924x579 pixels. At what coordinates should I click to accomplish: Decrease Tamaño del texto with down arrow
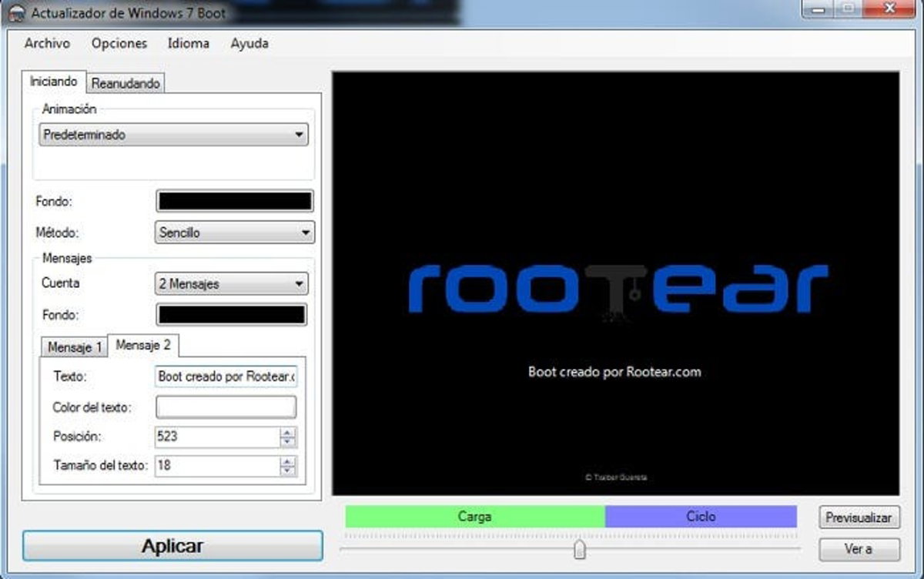tap(288, 471)
